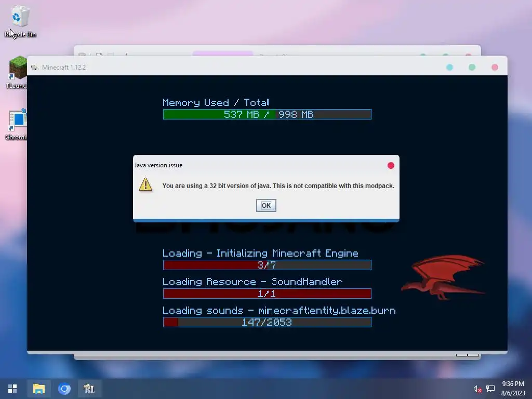The image size is (532, 399).
Task: Launch Chromium from the taskbar
Action: 64,389
